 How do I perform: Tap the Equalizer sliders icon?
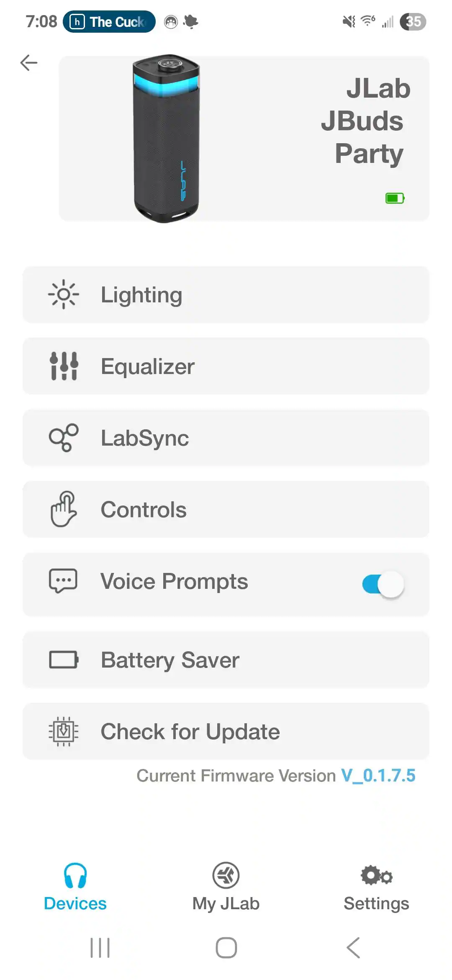64,366
